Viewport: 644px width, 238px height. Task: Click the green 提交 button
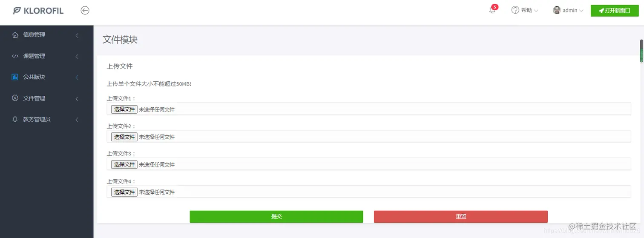tap(276, 216)
